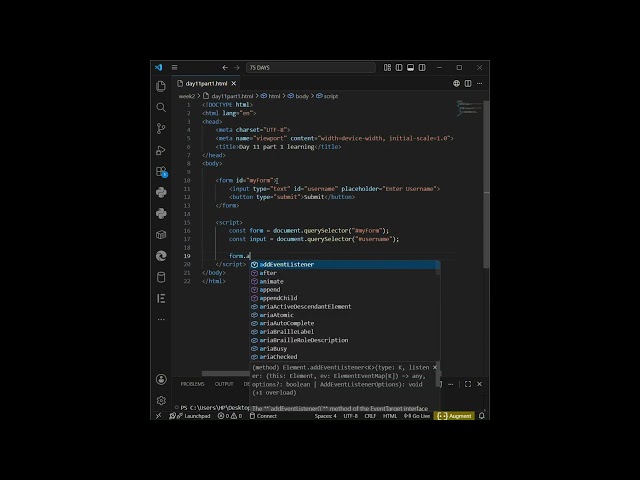Click the 75 DAYS command center search box
Image resolution: width=640 pixels, height=480 pixels.
click(x=311, y=67)
